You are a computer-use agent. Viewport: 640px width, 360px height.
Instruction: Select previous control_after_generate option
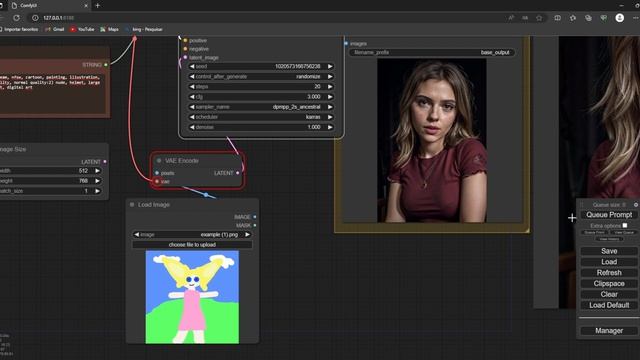(x=192, y=76)
